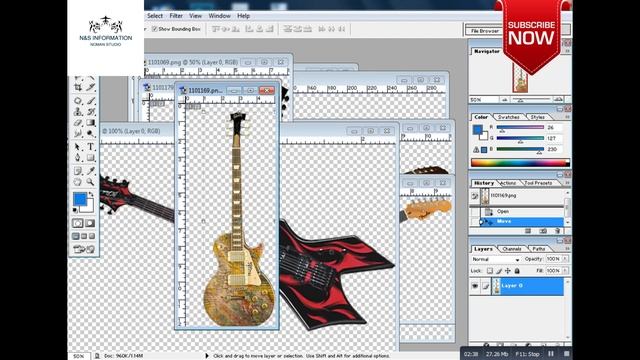
Task: Select the Crop tool
Action: tap(78, 87)
